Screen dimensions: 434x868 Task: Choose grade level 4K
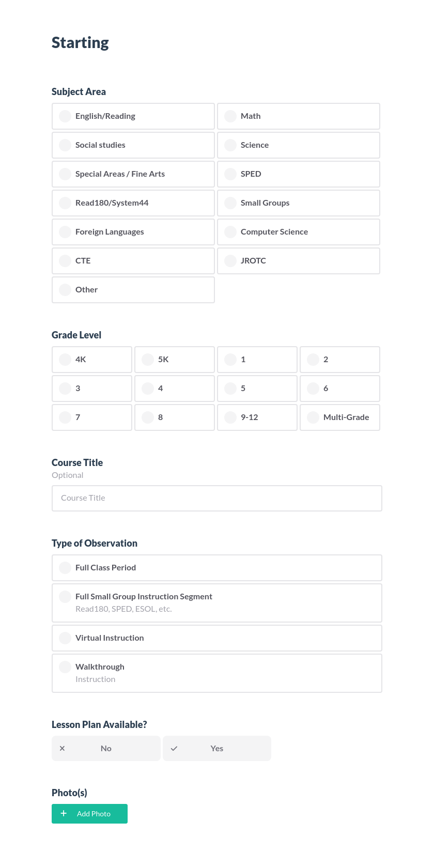(91, 359)
